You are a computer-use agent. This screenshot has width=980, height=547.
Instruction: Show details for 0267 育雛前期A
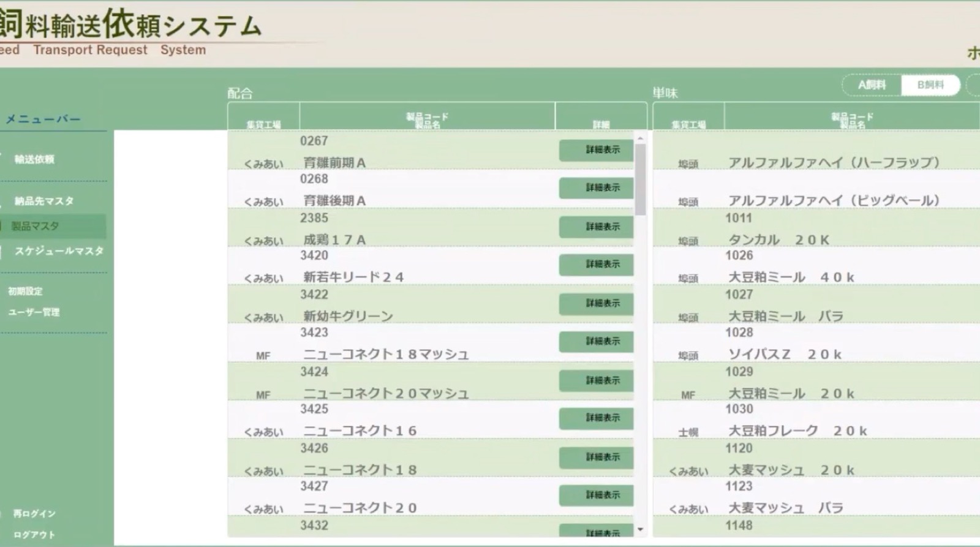pos(596,150)
